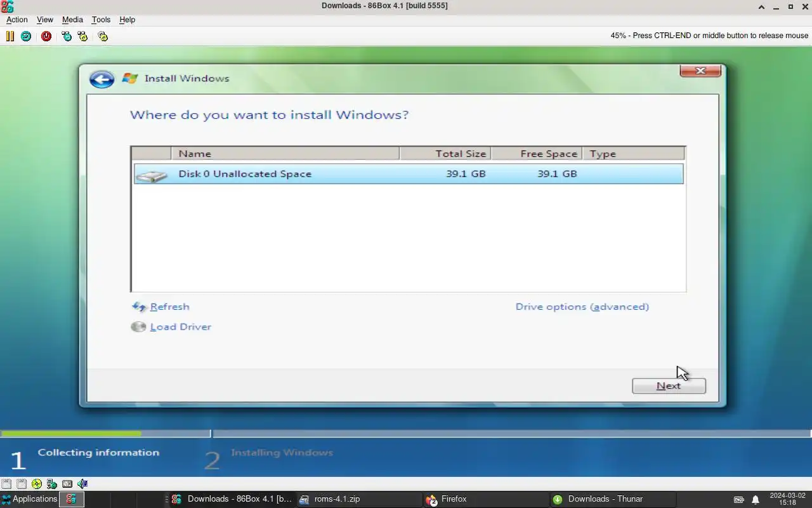
Task: Click the 39.1 GB free space value
Action: (557, 174)
